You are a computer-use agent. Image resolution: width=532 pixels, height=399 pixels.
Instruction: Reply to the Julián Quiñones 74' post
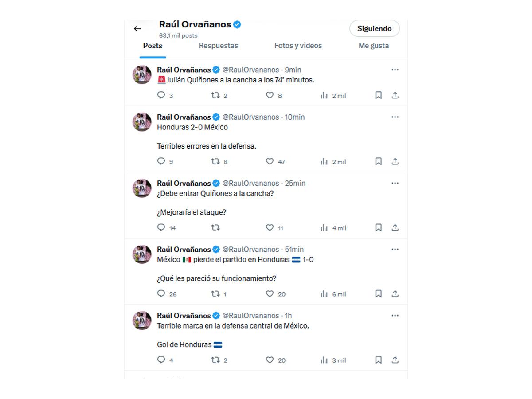click(161, 95)
